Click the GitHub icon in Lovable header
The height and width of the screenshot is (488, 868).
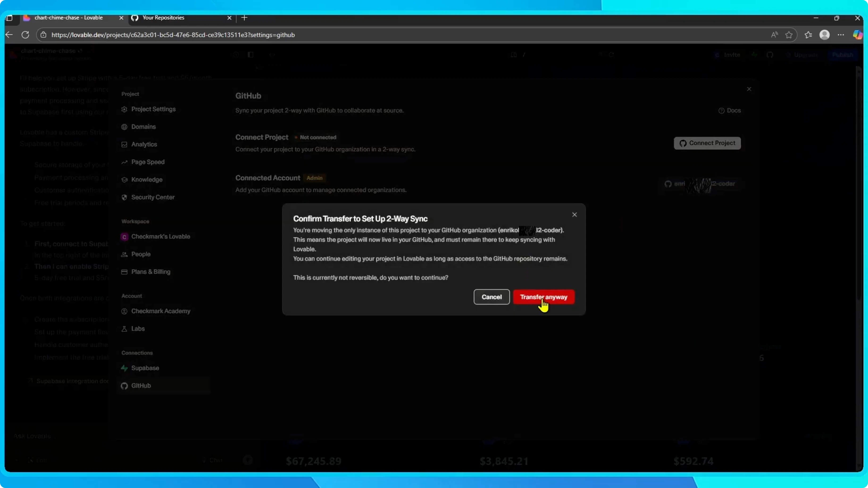770,55
